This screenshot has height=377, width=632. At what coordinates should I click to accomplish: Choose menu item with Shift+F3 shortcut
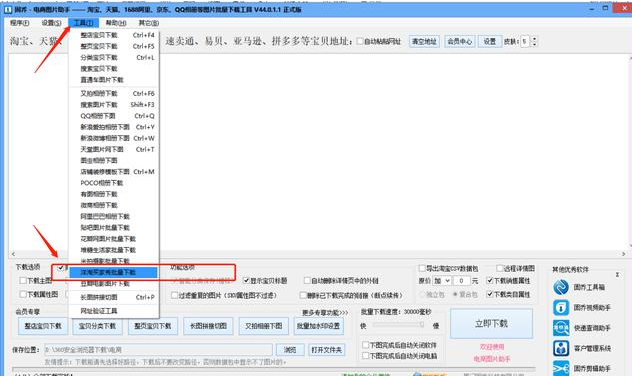coord(114,105)
